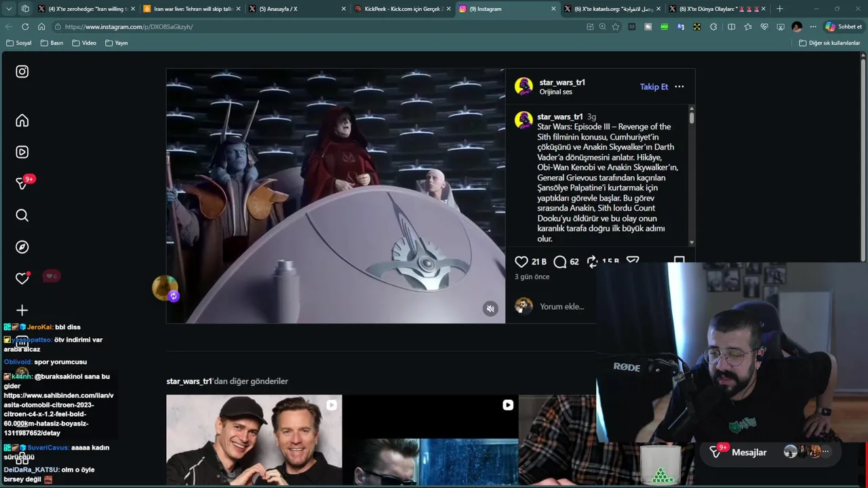Unmute the video via speaker icon
Image resolution: width=868 pixels, height=488 pixels.
(x=490, y=308)
